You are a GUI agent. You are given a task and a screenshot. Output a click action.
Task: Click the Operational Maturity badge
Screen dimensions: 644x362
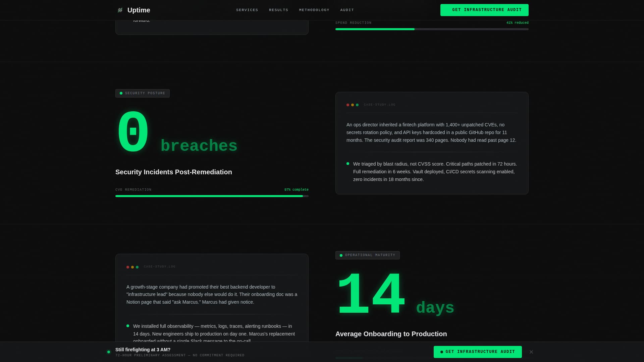368,255
